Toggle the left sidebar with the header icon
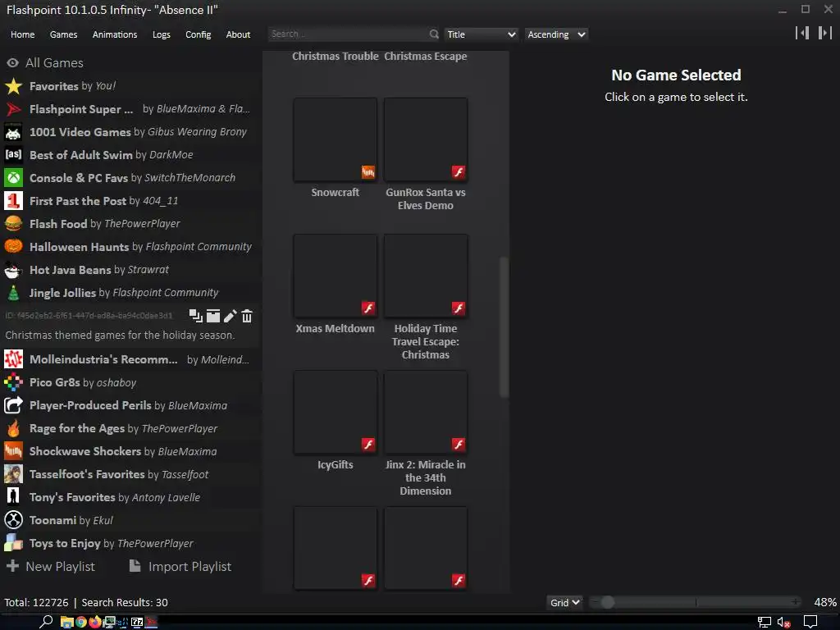 (802, 33)
